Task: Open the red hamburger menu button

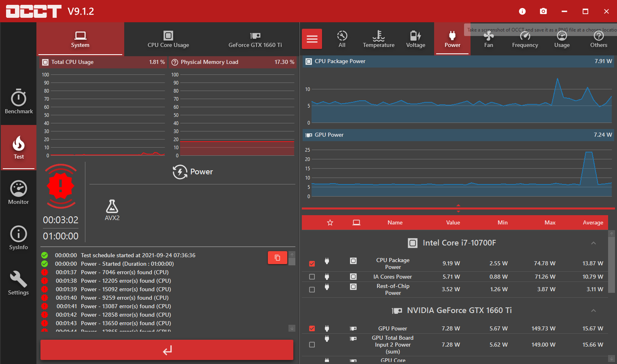Action: click(312, 39)
